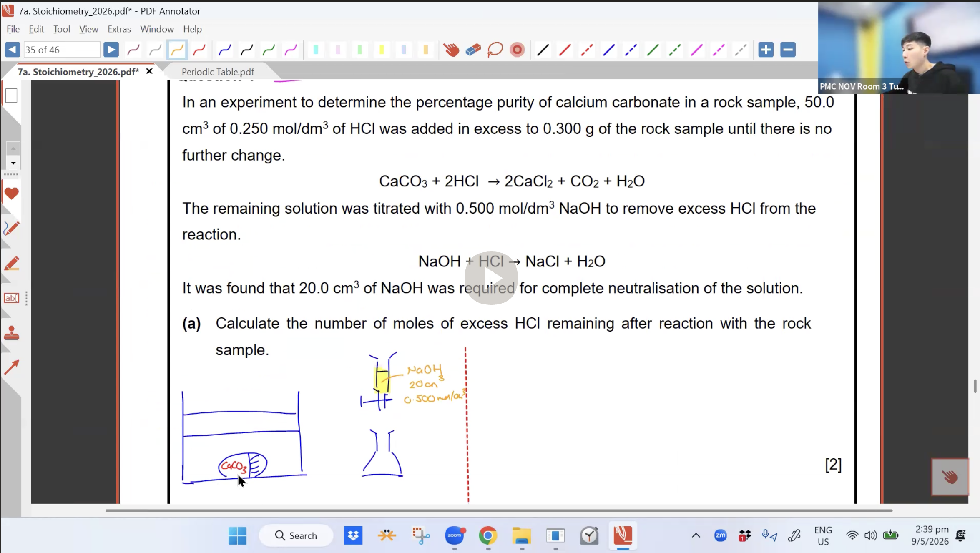The width and height of the screenshot is (980, 553).
Task: Open sidebar page thumbnail panel
Action: [11, 96]
